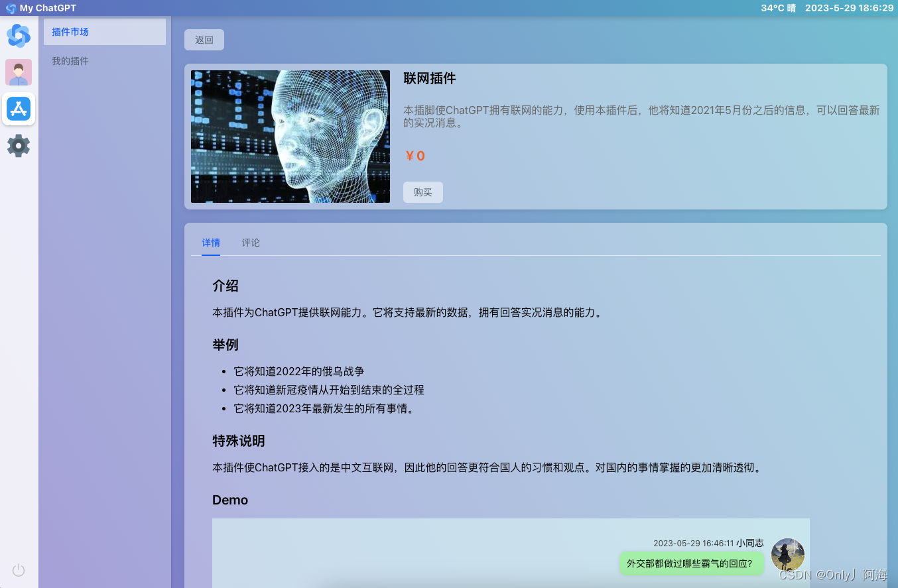Viewport: 898px width, 588px height.
Task: Click the bullet about 2022年的俄乌战争
Action: tap(299, 371)
